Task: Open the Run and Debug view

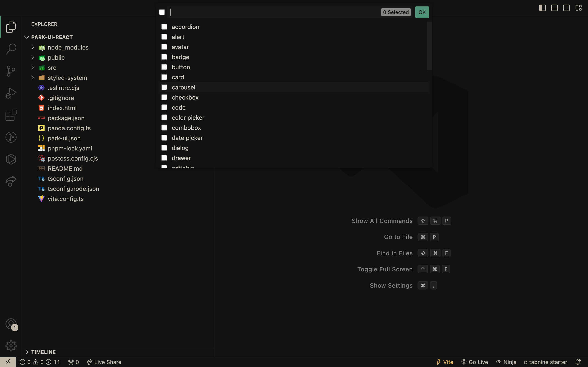Action: 11,93
